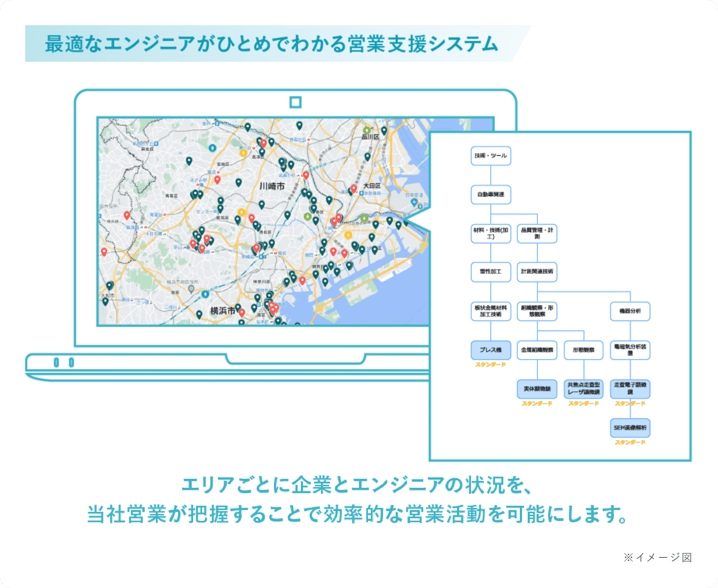Click the green pin above 品川区 label

tap(367, 130)
